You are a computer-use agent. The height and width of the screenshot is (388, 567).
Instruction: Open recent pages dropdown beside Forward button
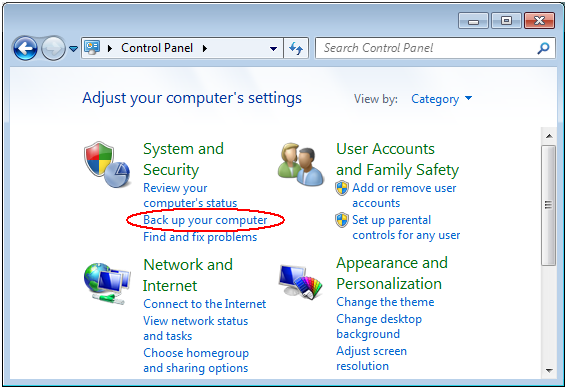(73, 48)
